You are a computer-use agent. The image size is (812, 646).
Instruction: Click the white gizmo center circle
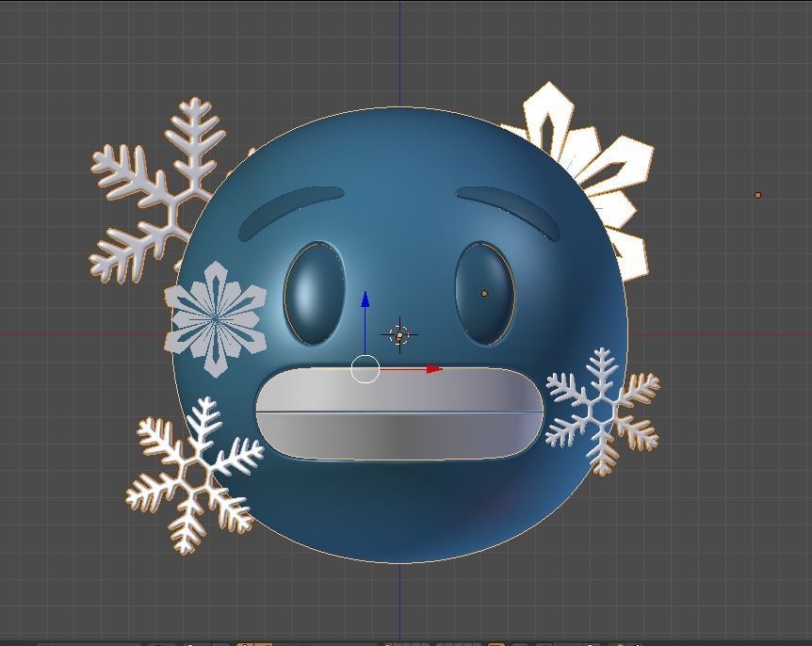(x=365, y=369)
